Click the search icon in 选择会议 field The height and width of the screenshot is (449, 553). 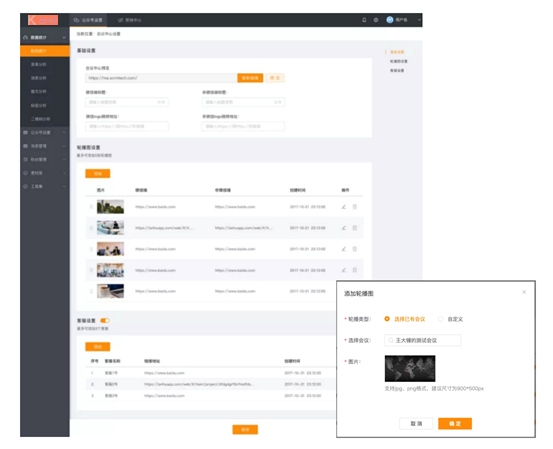point(390,340)
